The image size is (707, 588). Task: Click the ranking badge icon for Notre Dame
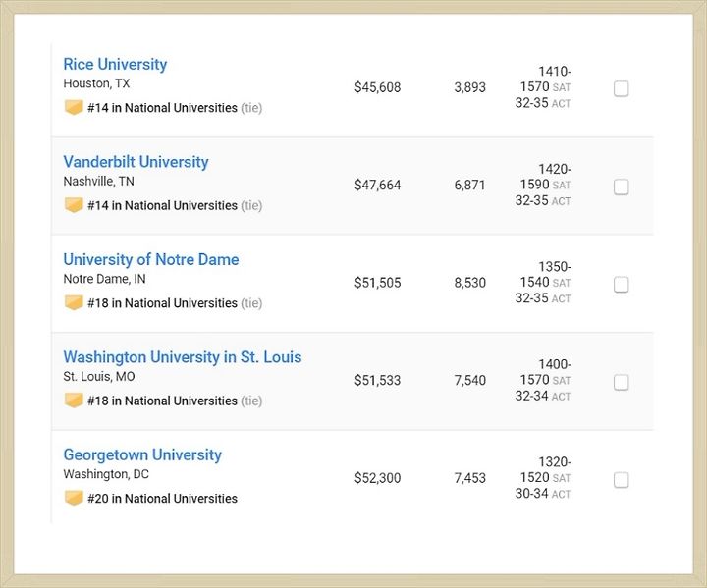pos(74,302)
